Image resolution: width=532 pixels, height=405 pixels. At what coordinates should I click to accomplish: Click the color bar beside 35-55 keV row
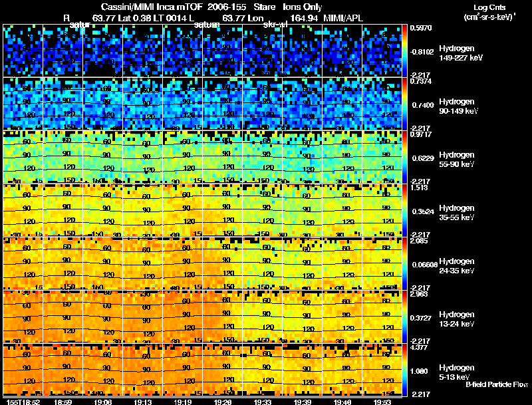tap(404, 210)
